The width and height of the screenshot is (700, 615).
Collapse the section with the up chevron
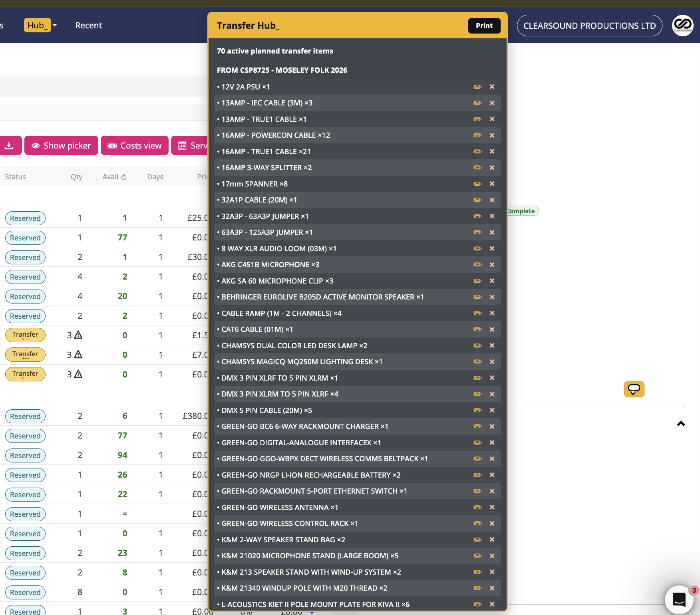point(681,424)
